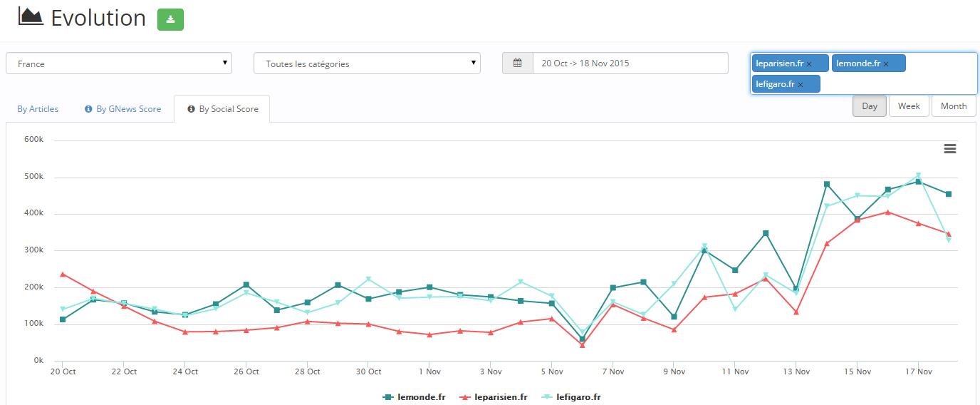Expand the Toutes les catégories dropdown
The height and width of the screenshot is (405, 980).
(x=367, y=63)
